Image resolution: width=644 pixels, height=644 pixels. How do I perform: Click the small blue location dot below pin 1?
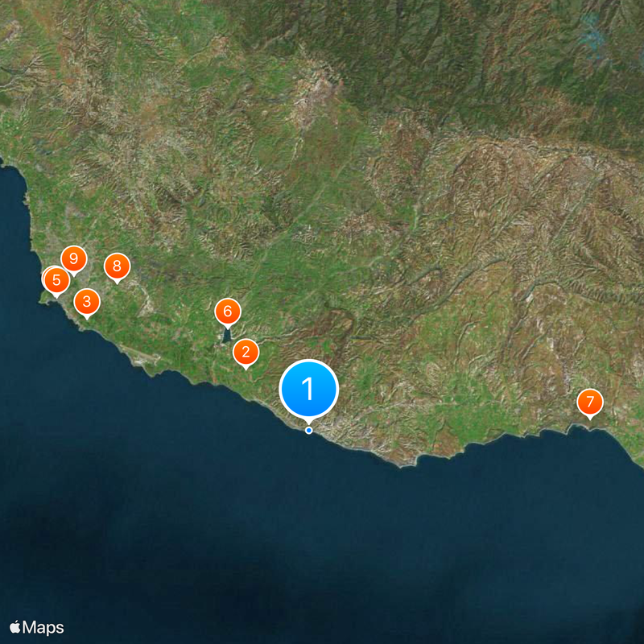click(309, 431)
